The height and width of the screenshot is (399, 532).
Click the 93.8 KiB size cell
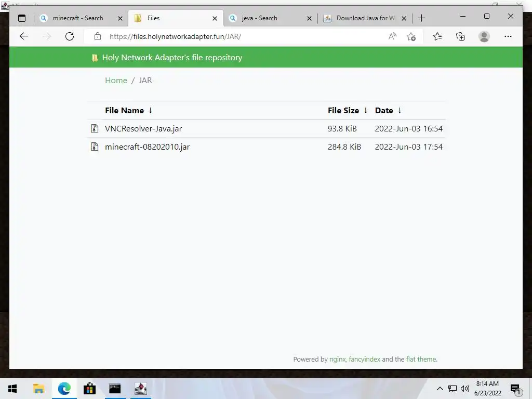point(342,129)
